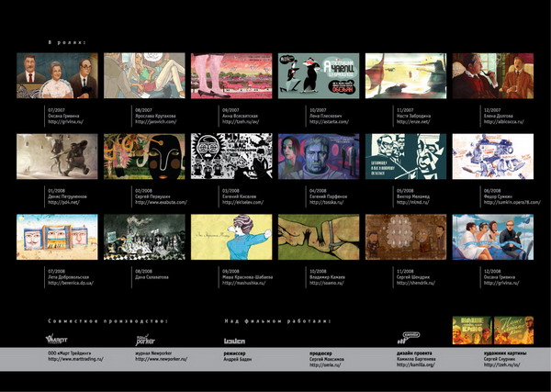Viewport: 551px width, 392px height.
Task: Follow the http://www.exabute.com/ link
Action: tap(161, 202)
